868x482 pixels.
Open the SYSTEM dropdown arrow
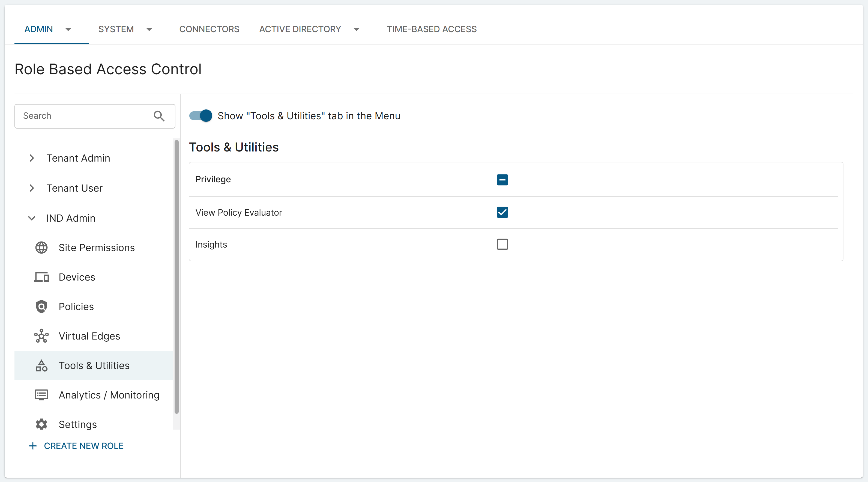[149, 29]
